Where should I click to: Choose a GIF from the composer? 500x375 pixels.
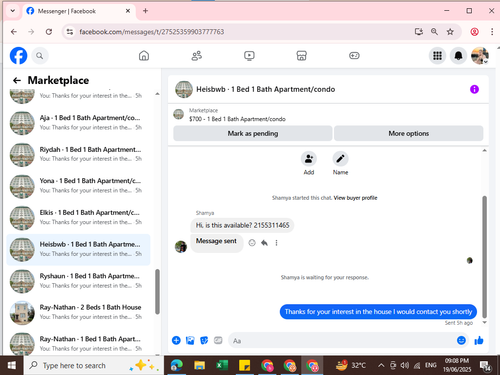(218, 340)
